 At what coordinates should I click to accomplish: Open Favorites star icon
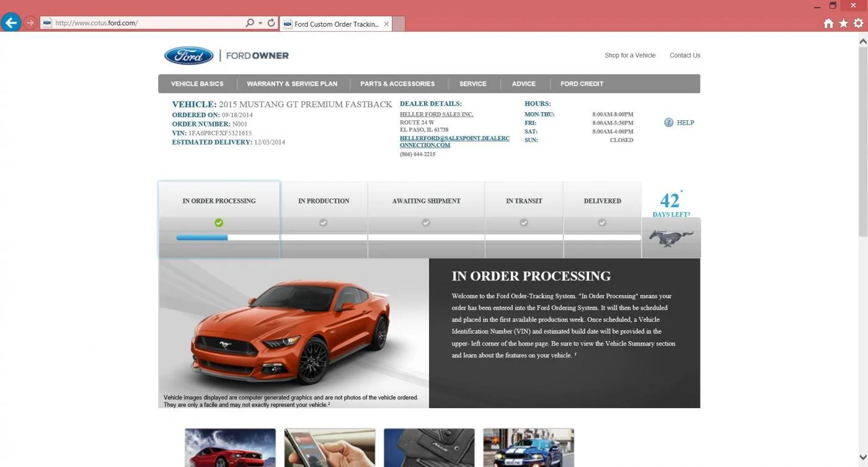click(843, 23)
